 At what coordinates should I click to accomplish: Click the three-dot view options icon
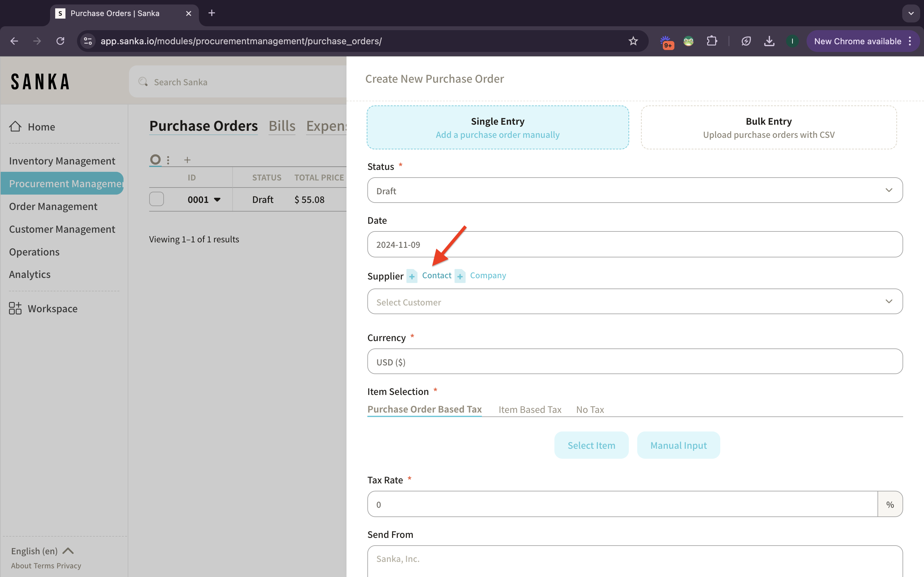click(x=168, y=160)
